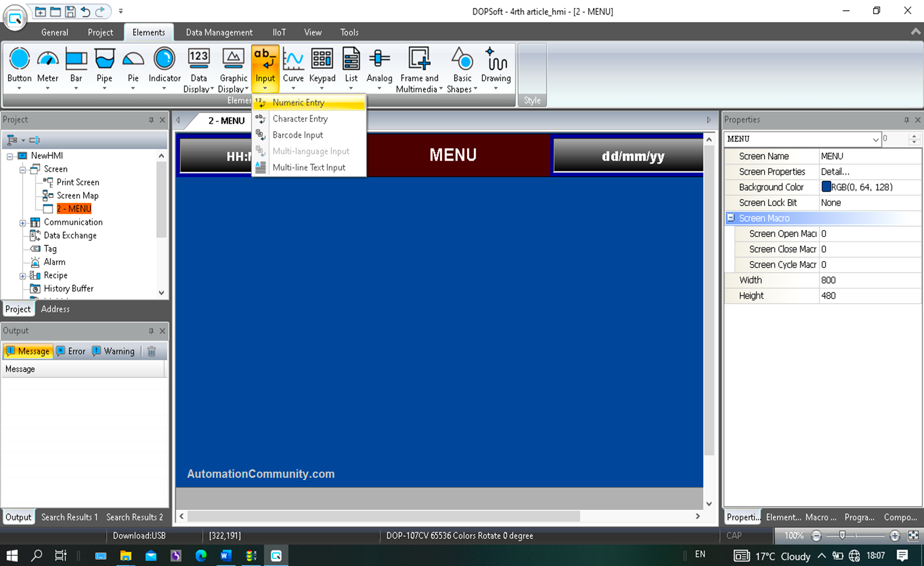The width and height of the screenshot is (924, 566).
Task: Switch to the Data Management tab
Action: [219, 32]
